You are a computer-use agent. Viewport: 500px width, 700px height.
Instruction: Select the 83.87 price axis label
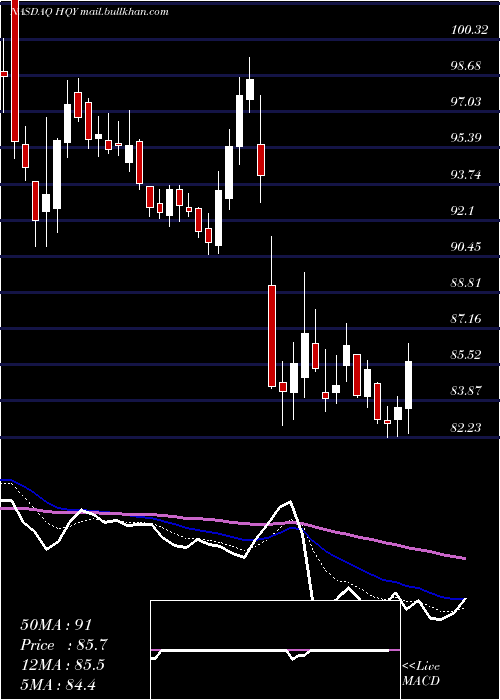(466, 392)
